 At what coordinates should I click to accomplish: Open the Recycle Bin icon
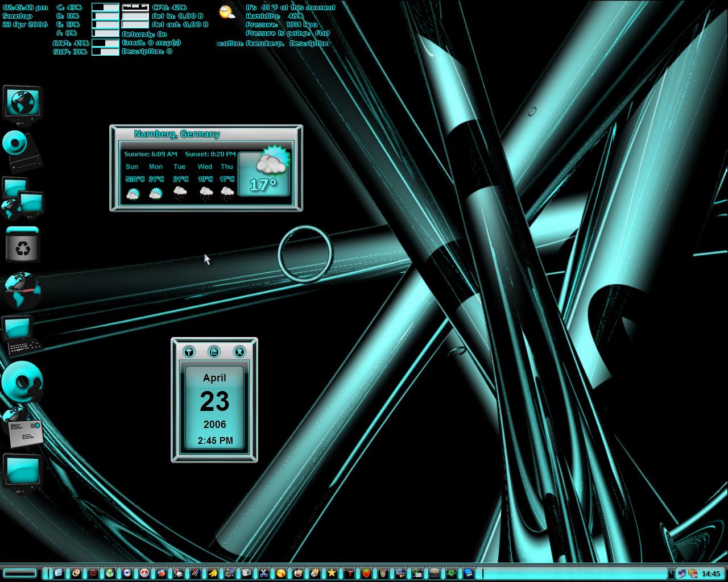23,244
